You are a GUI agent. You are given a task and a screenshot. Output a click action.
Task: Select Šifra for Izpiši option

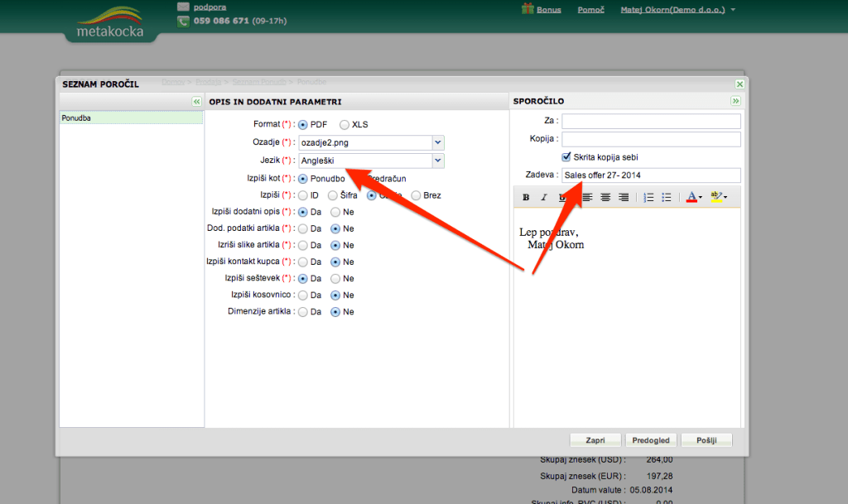(333, 195)
